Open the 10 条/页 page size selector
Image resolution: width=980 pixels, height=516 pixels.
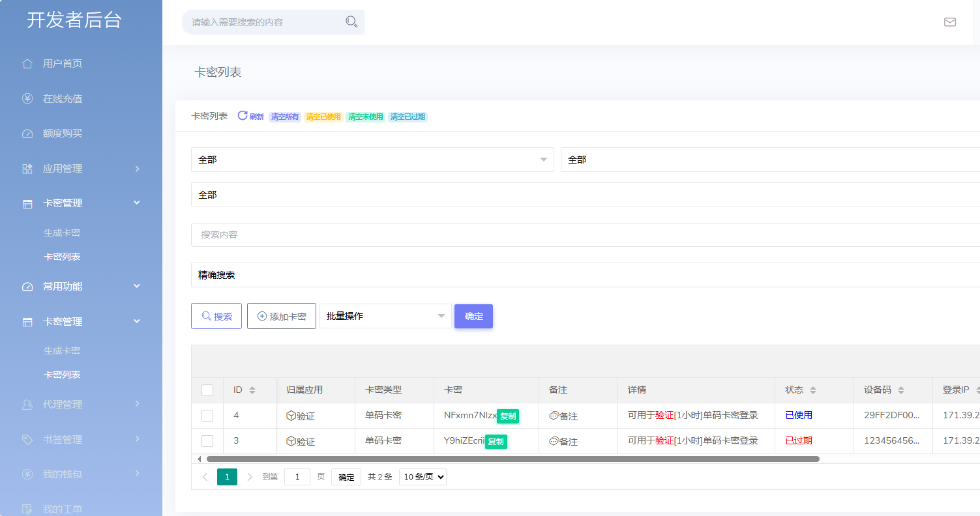point(423,477)
